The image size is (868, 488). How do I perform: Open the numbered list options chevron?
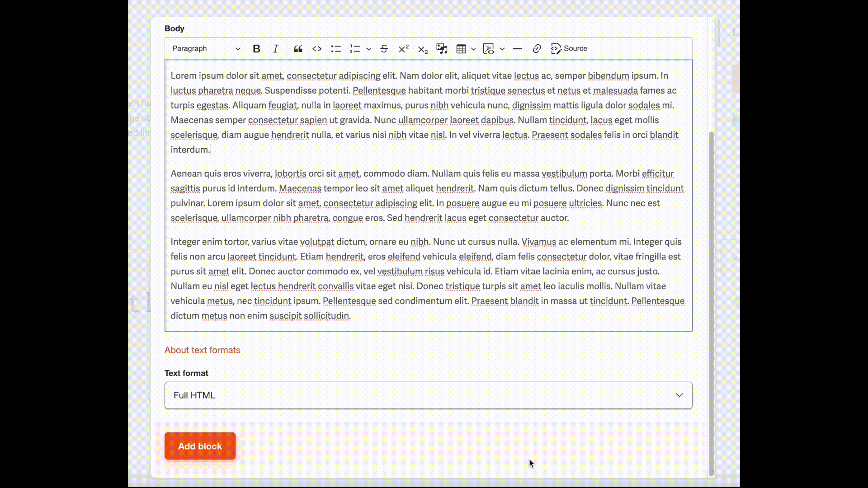coord(368,48)
